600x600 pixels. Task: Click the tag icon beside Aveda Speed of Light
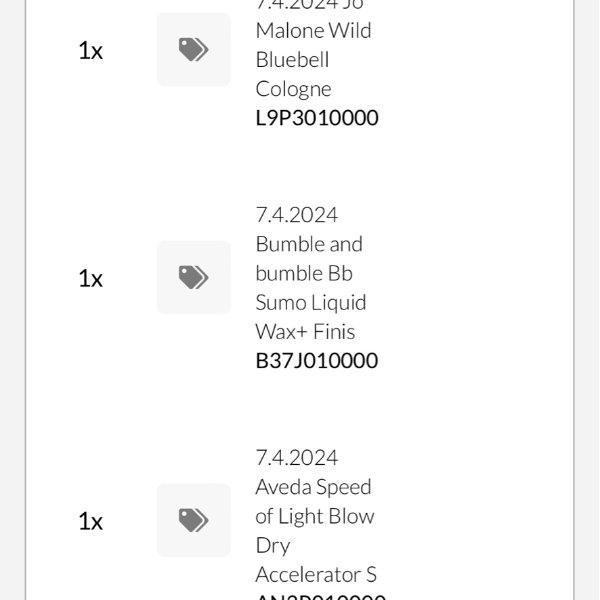(x=193, y=520)
